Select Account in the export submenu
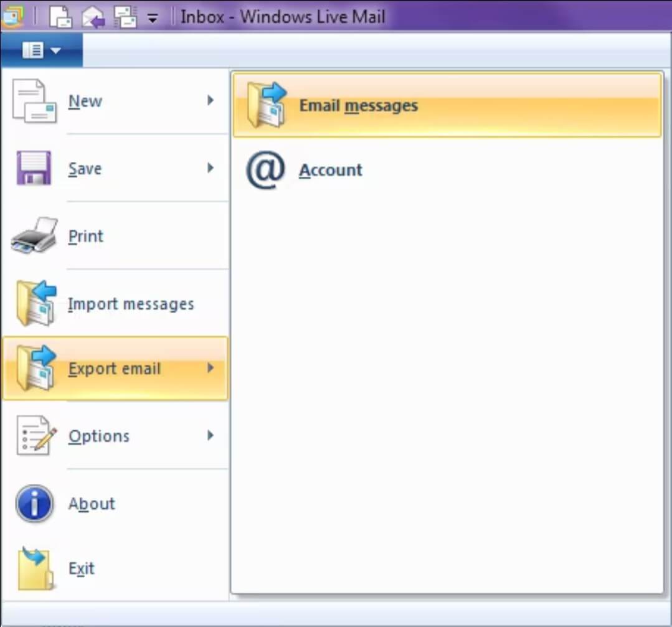Image resolution: width=672 pixels, height=627 pixels. (447, 170)
